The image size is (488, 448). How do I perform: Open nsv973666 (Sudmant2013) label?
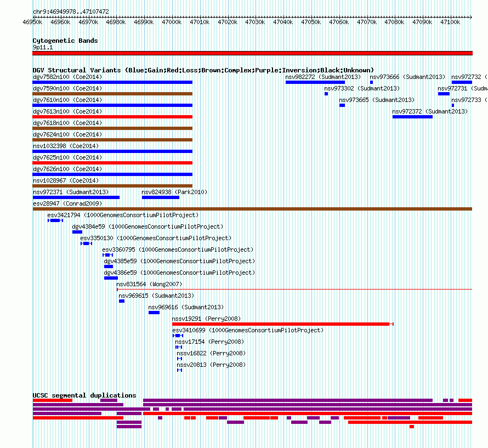[407, 77]
